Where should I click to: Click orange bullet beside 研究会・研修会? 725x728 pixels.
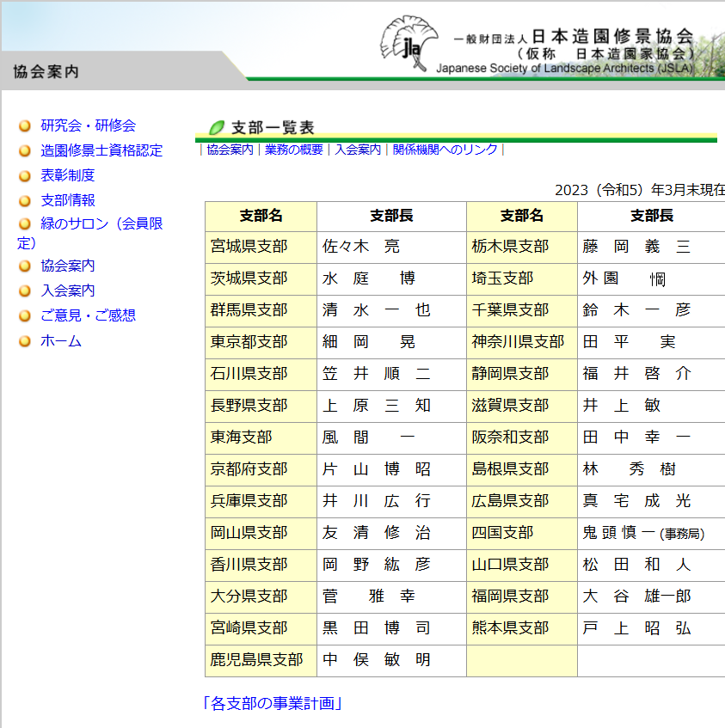[x=25, y=126]
